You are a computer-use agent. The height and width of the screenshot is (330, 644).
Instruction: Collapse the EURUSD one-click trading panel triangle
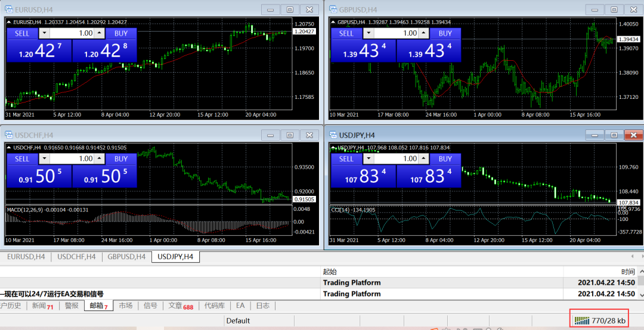10,22
